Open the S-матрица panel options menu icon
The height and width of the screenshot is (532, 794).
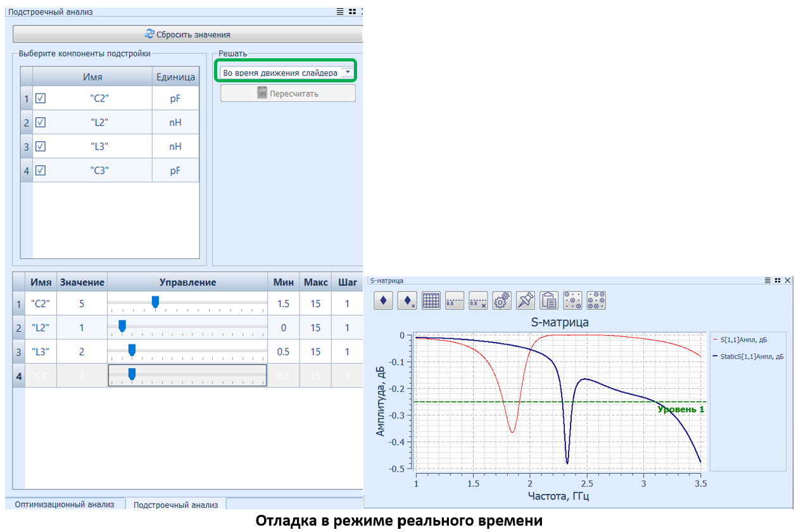(767, 280)
